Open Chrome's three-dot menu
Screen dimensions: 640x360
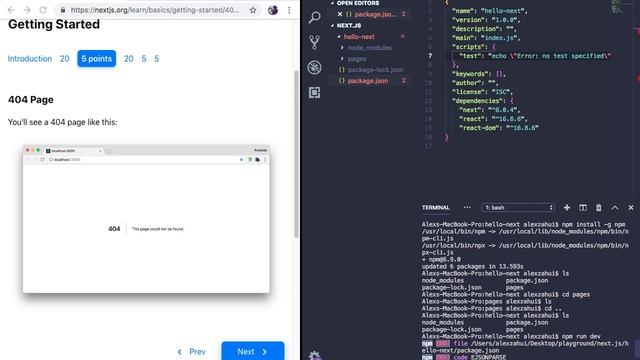pyautogui.click(x=289, y=10)
